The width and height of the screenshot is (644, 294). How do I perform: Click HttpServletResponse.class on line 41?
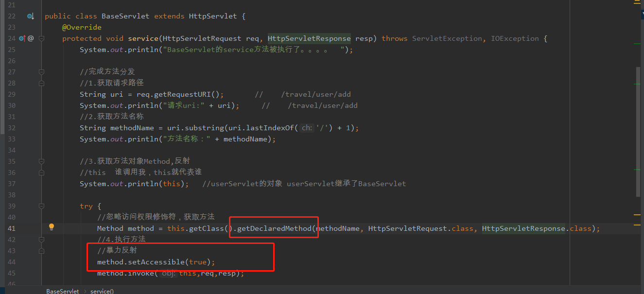point(537,228)
